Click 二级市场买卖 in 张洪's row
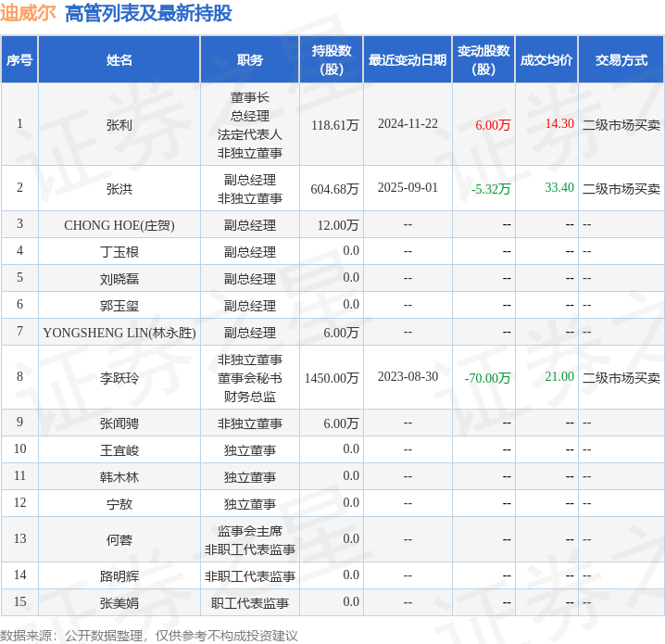Image resolution: width=665 pixels, height=644 pixels. (621, 189)
